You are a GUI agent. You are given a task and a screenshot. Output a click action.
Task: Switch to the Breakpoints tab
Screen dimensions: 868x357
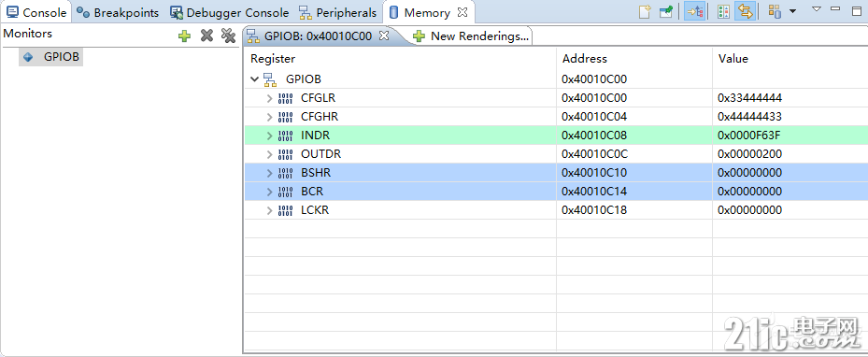tap(117, 12)
